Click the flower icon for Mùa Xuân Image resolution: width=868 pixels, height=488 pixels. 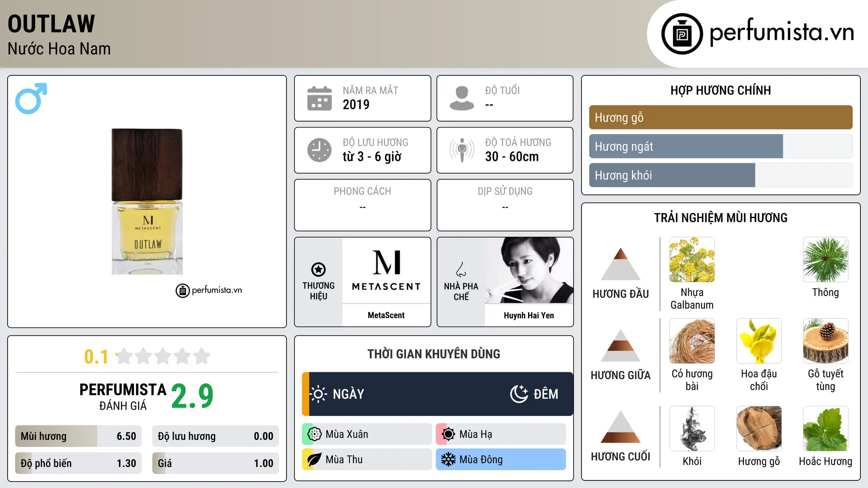314,434
